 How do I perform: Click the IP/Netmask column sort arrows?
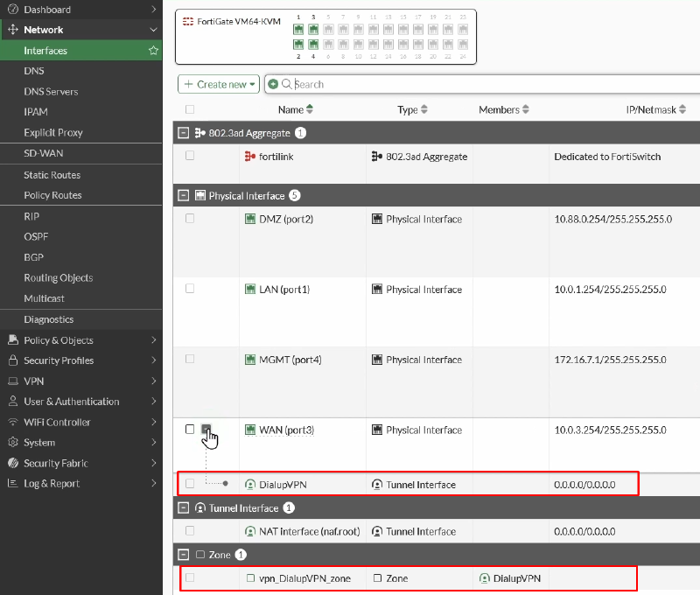[x=682, y=109]
